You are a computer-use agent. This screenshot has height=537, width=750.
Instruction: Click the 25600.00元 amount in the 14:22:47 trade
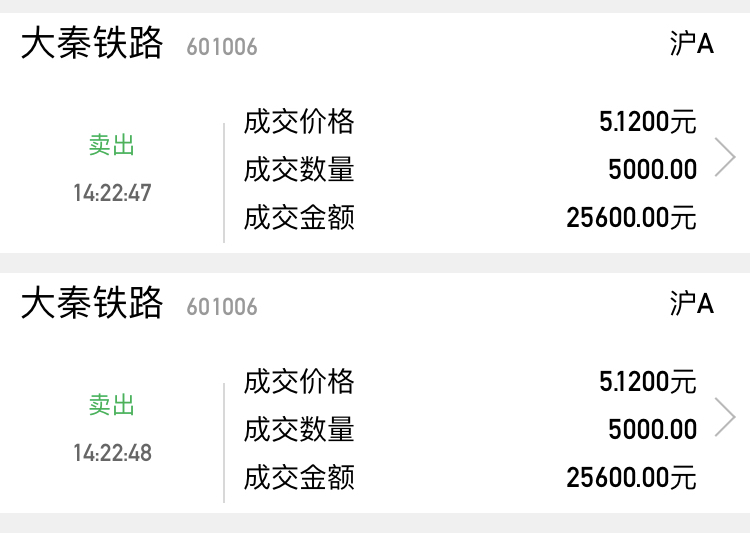click(631, 217)
